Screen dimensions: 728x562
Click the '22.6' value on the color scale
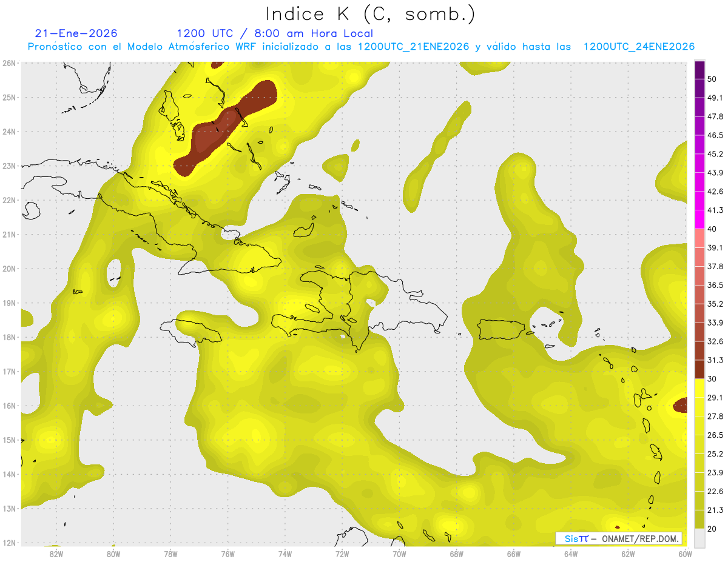(x=715, y=492)
